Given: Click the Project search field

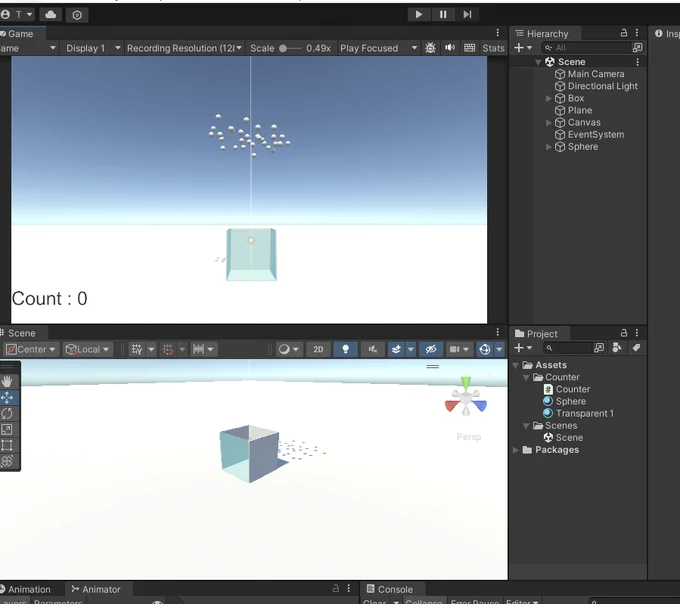Looking at the screenshot, I should [x=568, y=348].
